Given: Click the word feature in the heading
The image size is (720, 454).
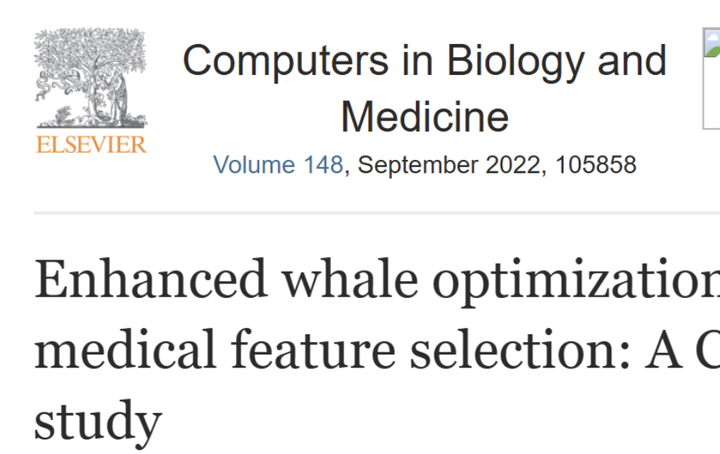Looking at the screenshot, I should 313,349.
